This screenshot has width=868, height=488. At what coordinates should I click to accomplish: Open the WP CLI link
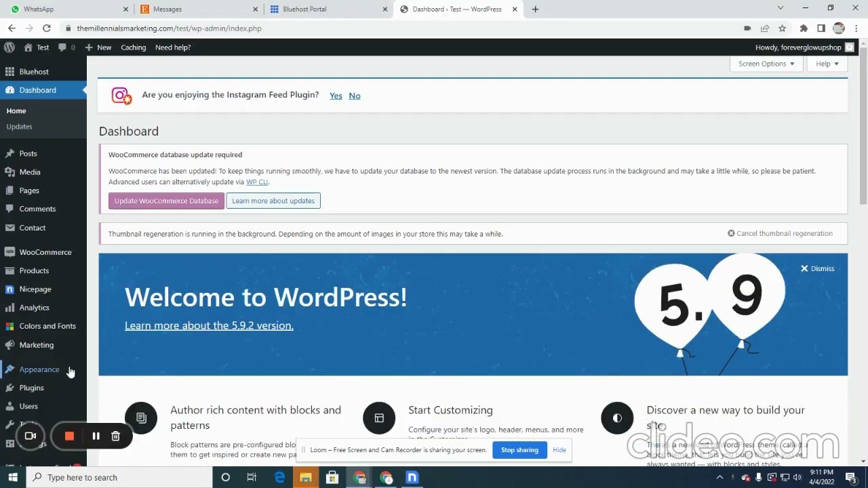[257, 182]
